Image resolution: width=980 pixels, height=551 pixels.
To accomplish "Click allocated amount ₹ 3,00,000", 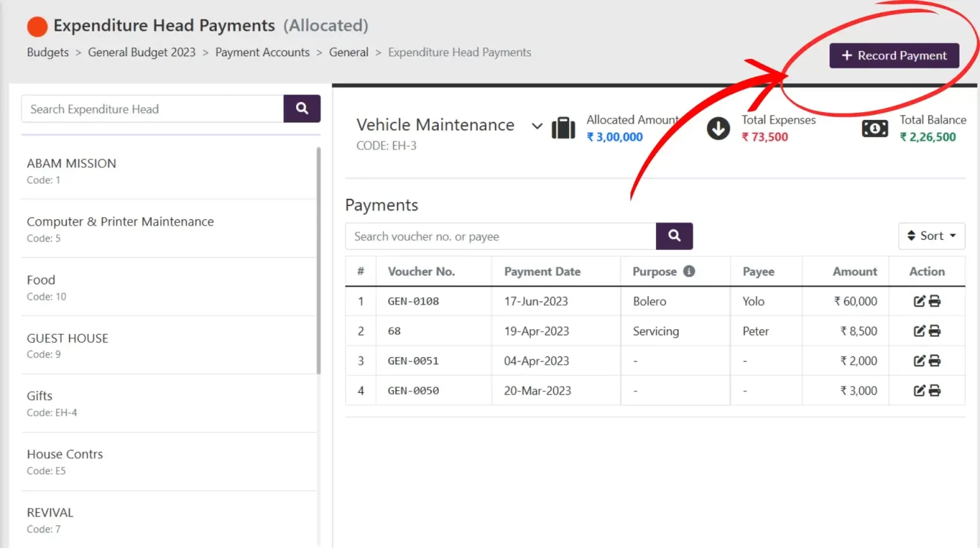I will point(614,136).
